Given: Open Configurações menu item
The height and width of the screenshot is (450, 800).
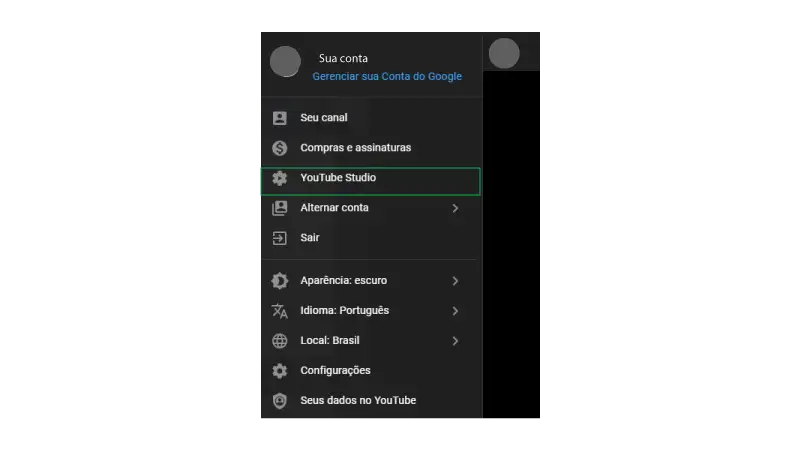Looking at the screenshot, I should pos(371,371).
